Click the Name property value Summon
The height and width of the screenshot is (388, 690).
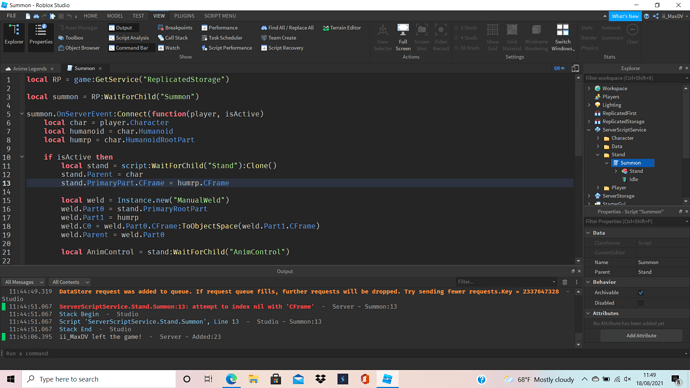(x=648, y=262)
